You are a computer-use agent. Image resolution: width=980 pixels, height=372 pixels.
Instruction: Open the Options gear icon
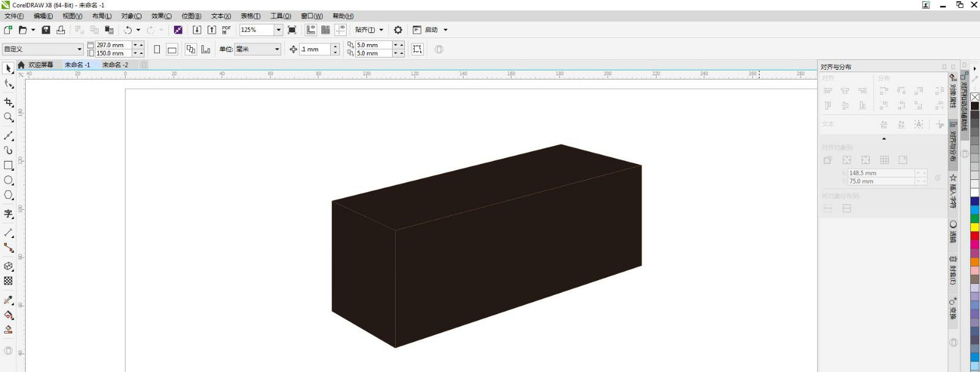[398, 30]
